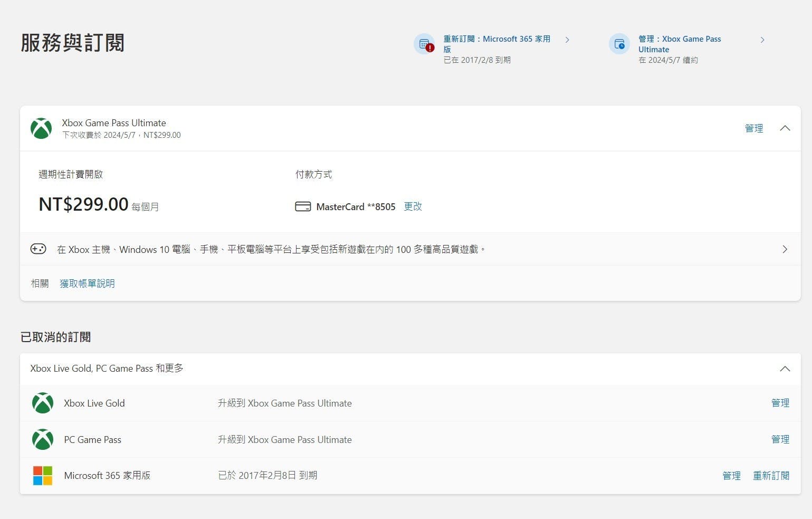Viewport: 812px width, 519px height.
Task: Click the 在 2024/5/7 續約 renewal text at top
Action: (668, 60)
